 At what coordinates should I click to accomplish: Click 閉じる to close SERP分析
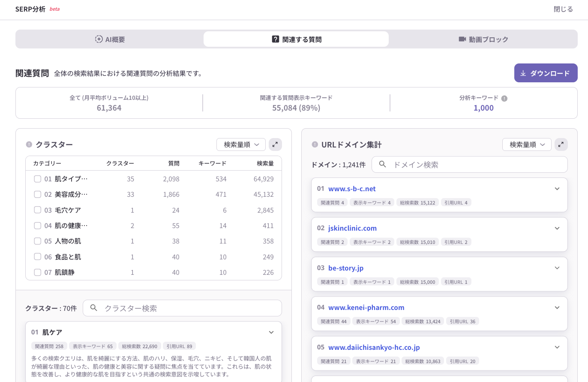pyautogui.click(x=563, y=9)
